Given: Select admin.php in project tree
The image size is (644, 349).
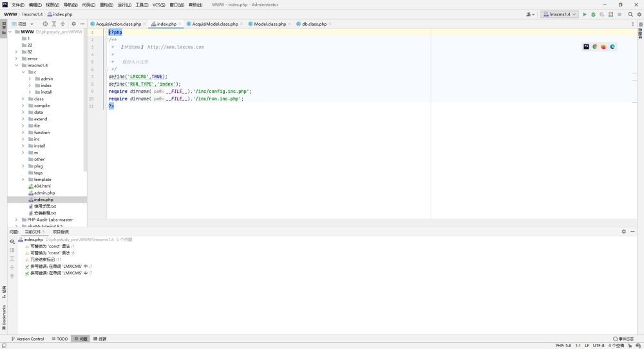Looking at the screenshot, I should pos(44,193).
